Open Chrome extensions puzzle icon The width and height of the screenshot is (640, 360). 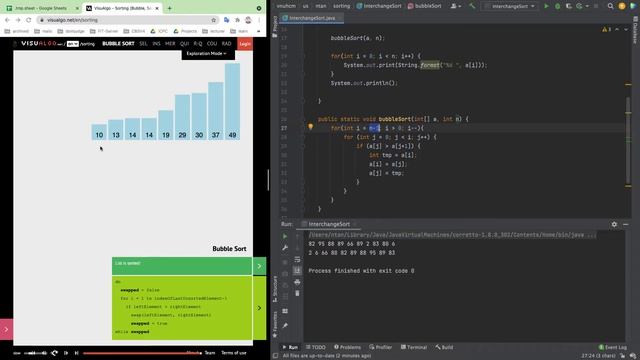click(238, 20)
